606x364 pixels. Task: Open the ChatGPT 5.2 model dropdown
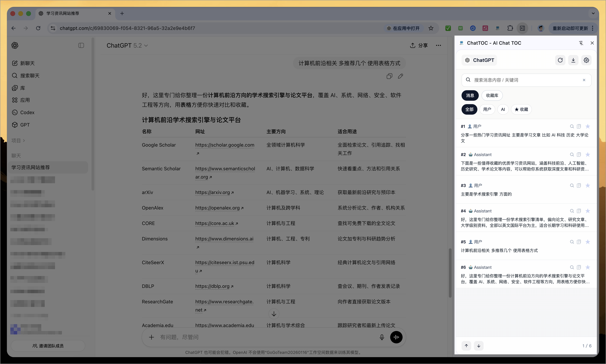coord(127,46)
